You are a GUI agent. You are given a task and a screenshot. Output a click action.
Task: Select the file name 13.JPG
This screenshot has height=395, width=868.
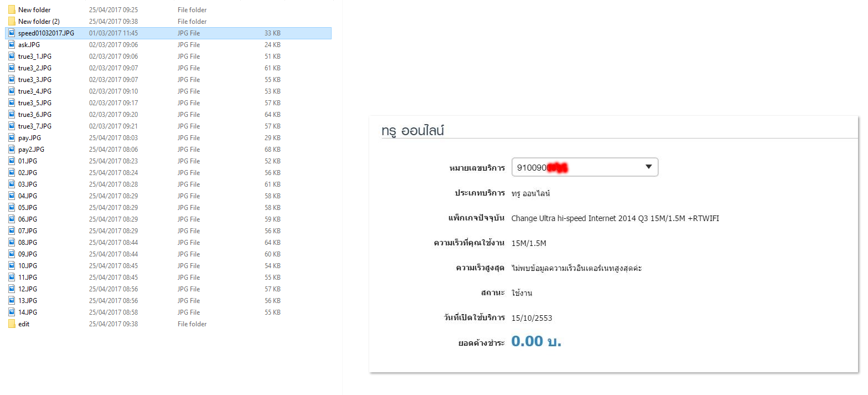28,300
